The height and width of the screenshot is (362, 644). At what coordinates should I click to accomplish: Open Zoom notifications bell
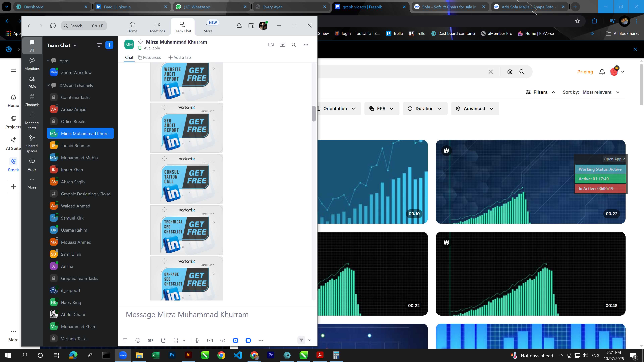click(x=239, y=26)
